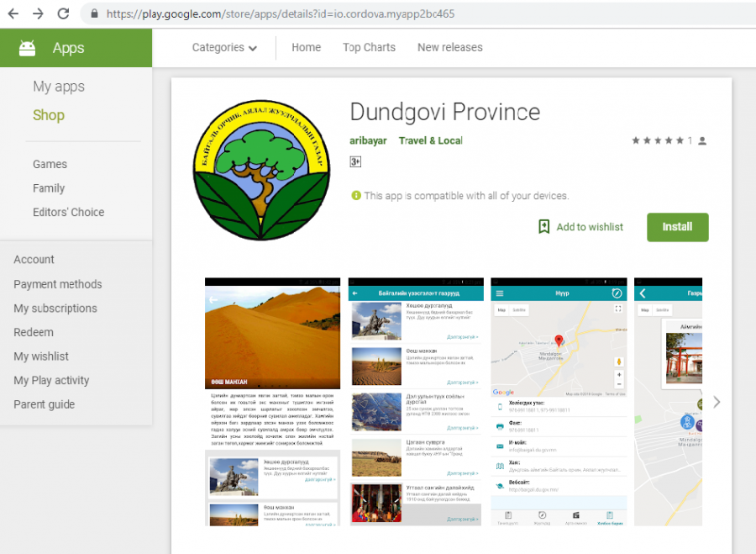This screenshot has height=554, width=756.
Task: Click the Dundgovi Province title text
Action: pos(444,112)
